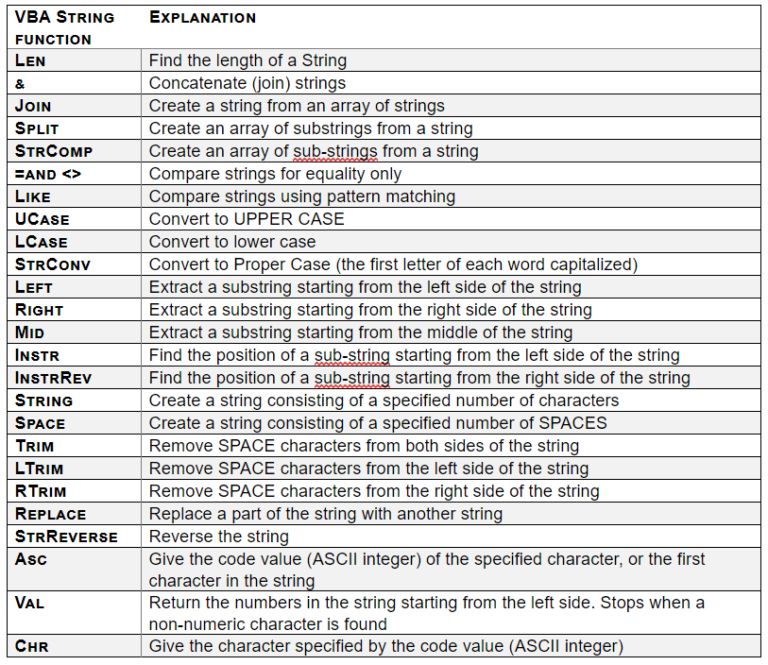Click the LIKE function name cell
Image resolution: width=768 pixels, height=665 pixels.
pyautogui.click(x=33, y=196)
